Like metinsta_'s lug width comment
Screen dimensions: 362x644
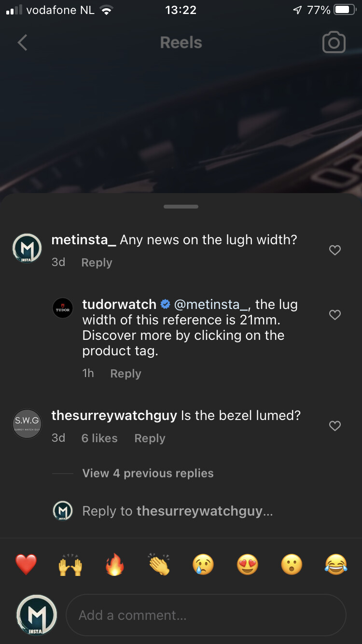334,250
